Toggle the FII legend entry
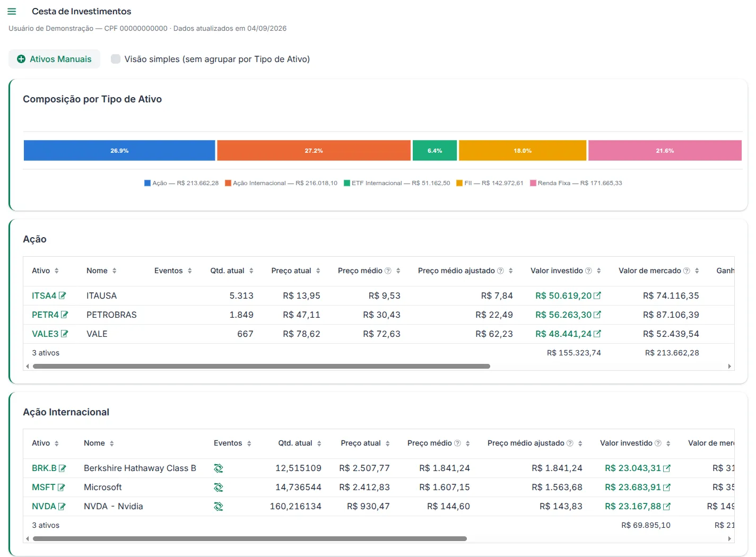 click(x=490, y=183)
